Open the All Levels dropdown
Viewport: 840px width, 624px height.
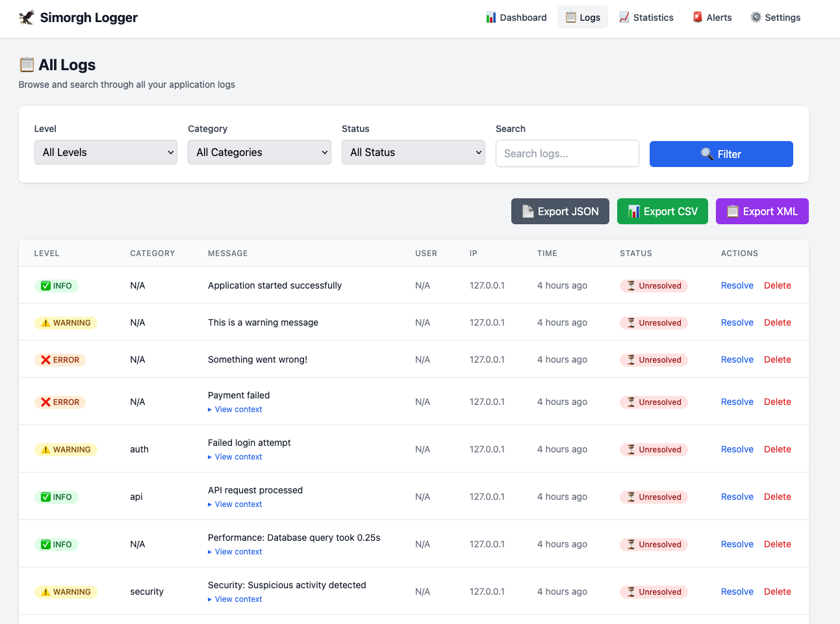[106, 152]
